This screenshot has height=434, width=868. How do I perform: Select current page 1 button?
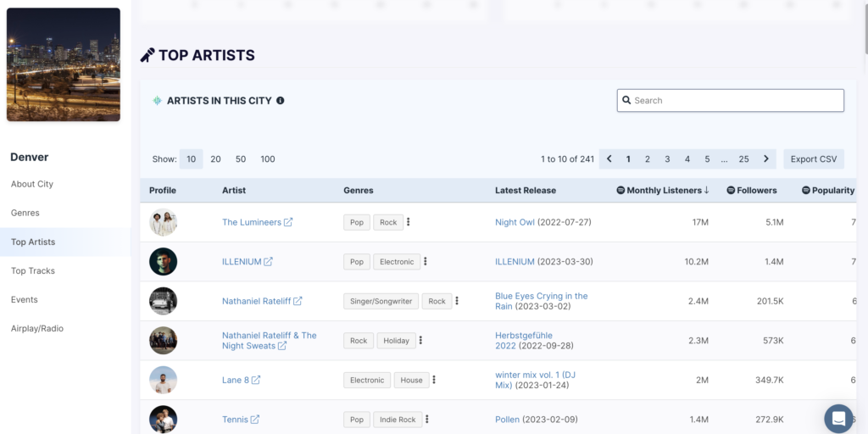coord(628,159)
